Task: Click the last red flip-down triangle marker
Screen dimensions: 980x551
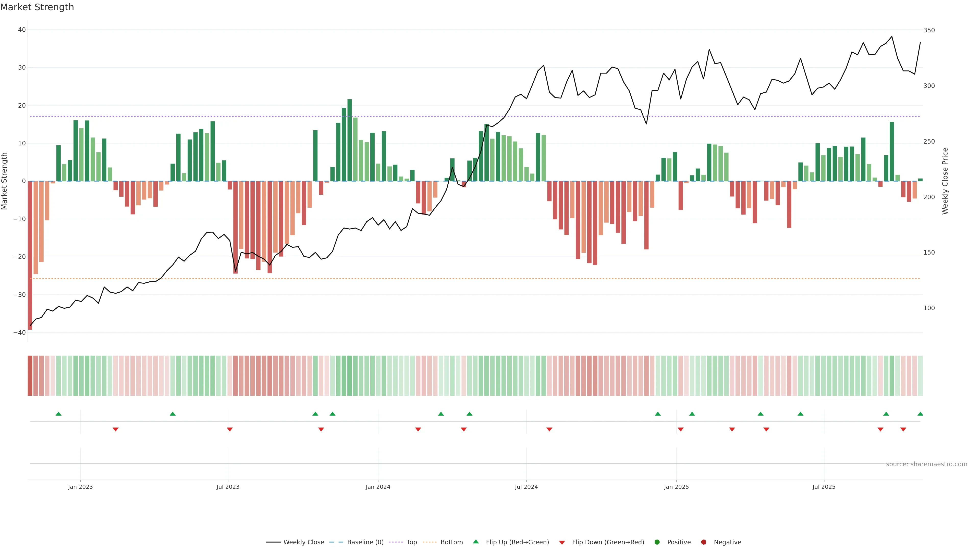Action: pos(903,429)
